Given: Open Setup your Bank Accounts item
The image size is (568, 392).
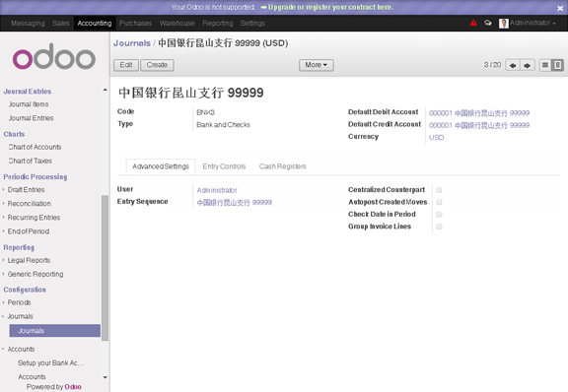Looking at the screenshot, I should [x=50, y=363].
